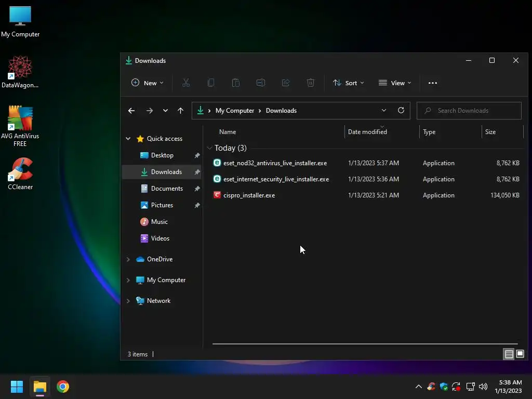532x399 pixels.
Task: Expand the OneDrive tree node
Action: [x=128, y=259]
